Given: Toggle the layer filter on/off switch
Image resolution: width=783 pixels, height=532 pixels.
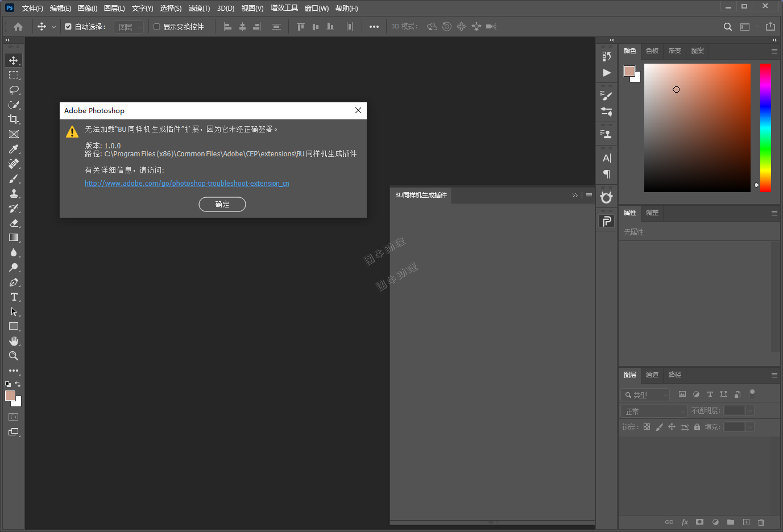Looking at the screenshot, I should point(752,393).
